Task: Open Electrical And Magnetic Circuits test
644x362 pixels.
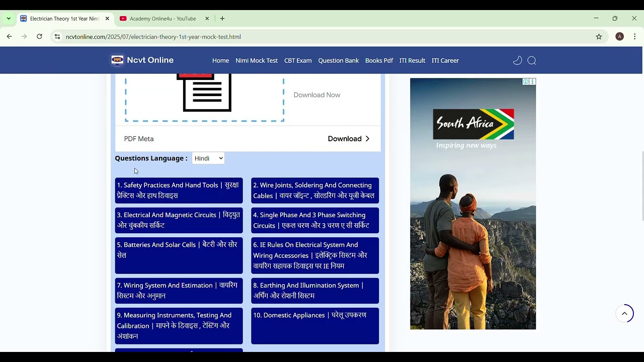Action: tap(179, 220)
